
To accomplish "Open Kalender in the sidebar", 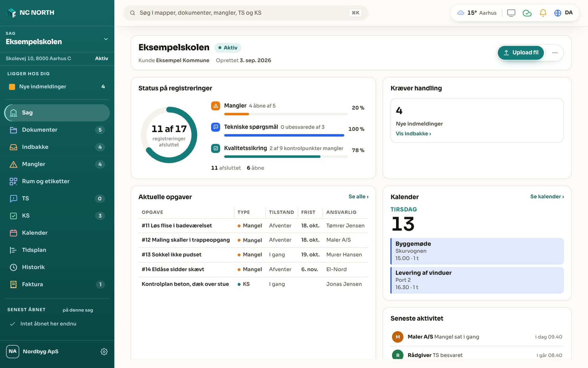I will [x=57, y=233].
